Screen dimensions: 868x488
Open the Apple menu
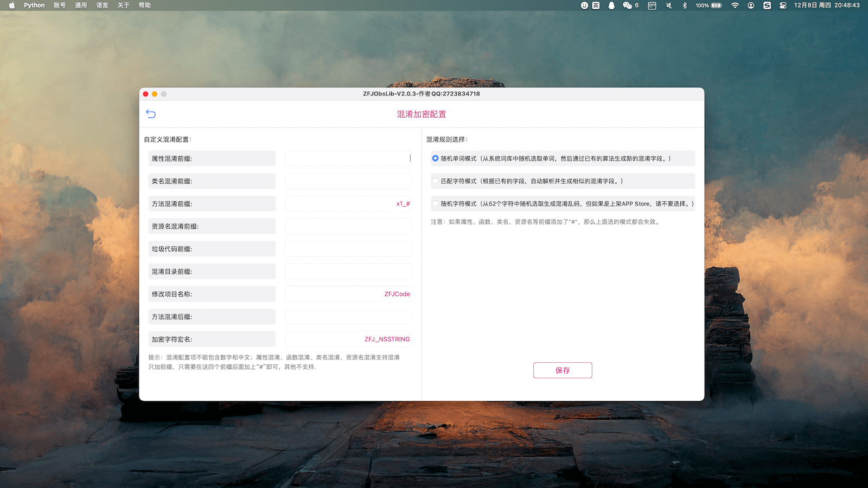(x=12, y=5)
